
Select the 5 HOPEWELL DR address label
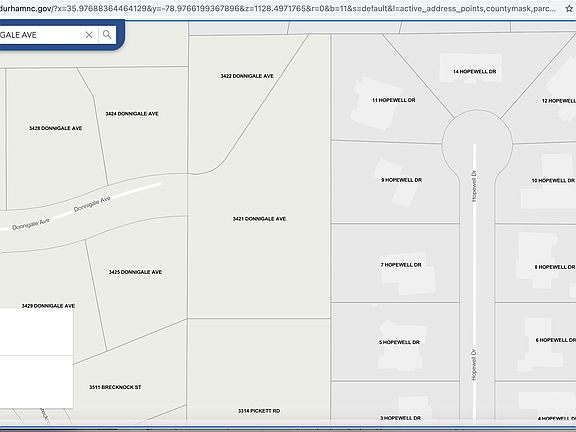pos(399,342)
